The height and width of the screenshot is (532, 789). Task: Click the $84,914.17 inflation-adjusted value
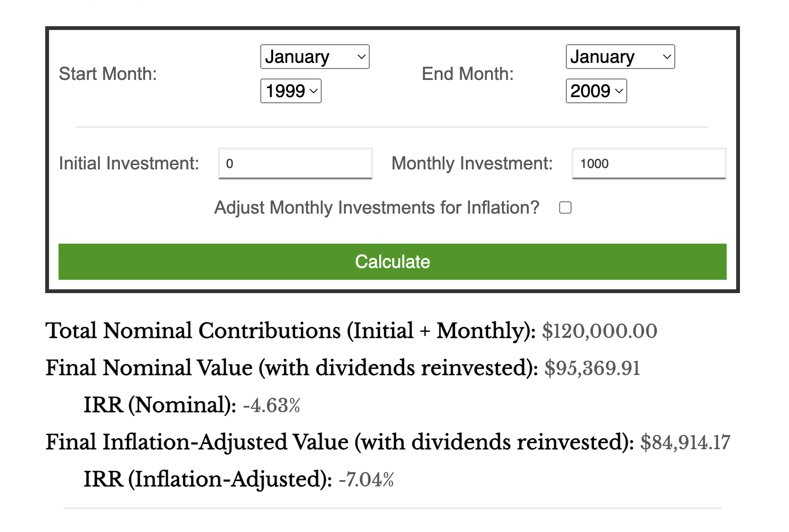tap(685, 443)
